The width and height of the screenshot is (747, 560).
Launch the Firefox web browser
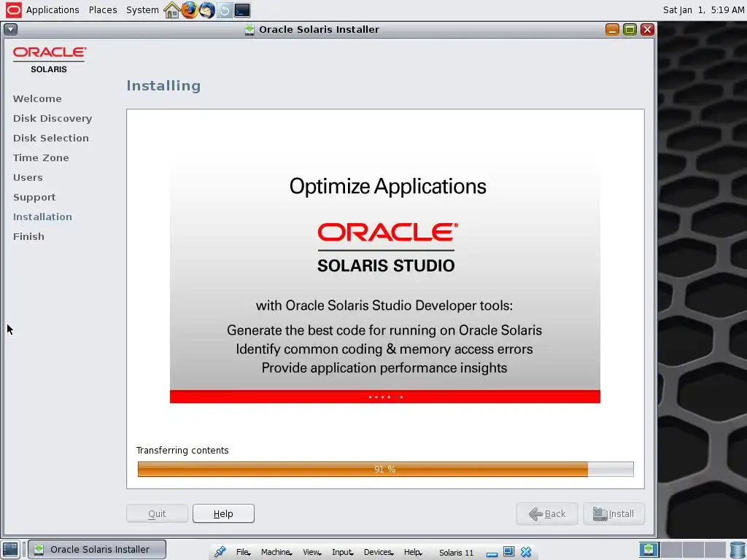tap(190, 10)
